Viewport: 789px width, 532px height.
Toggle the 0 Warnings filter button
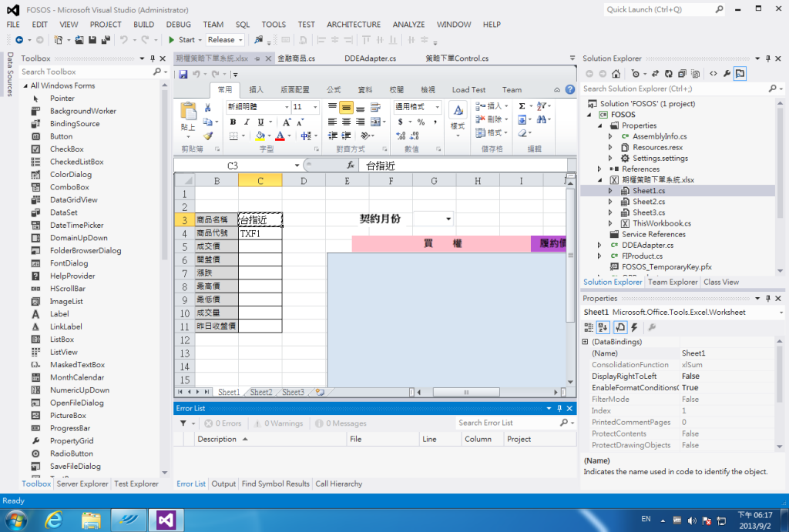pos(278,423)
